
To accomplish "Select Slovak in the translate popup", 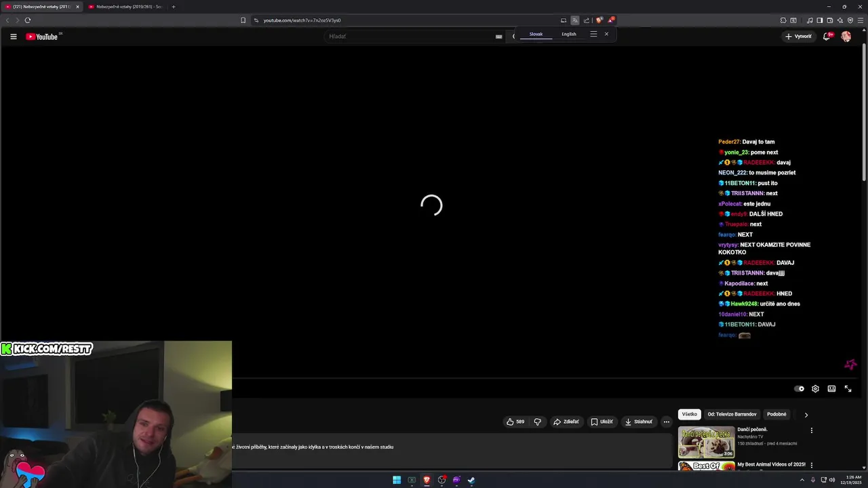I will click(x=536, y=34).
